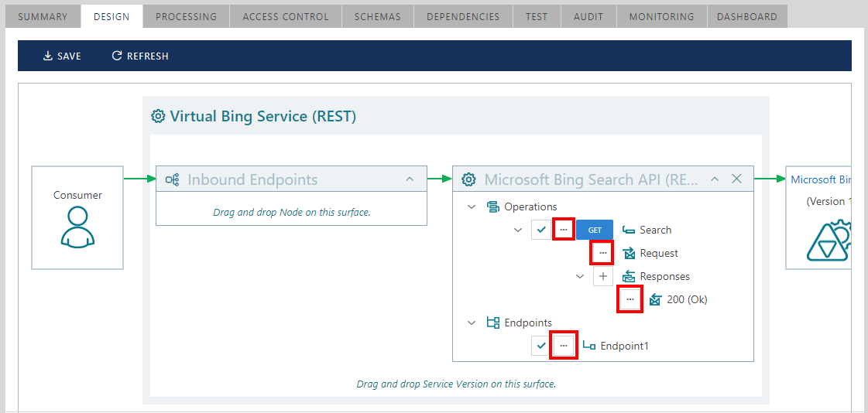
Task: Open the Summary tab
Action: coord(43,16)
